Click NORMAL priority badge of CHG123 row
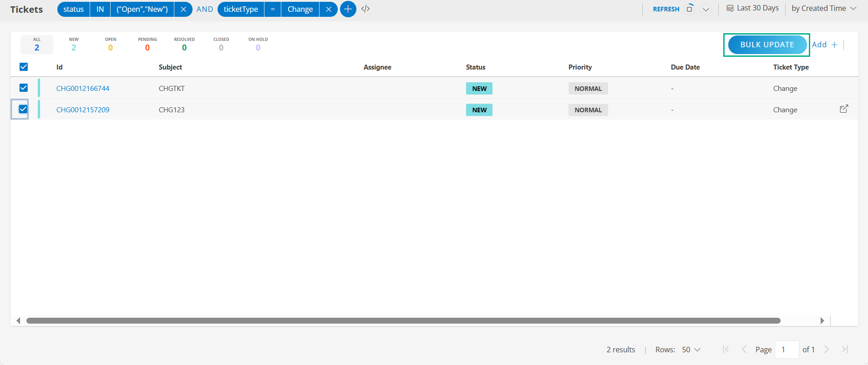Image resolution: width=868 pixels, height=365 pixels. 588,110
